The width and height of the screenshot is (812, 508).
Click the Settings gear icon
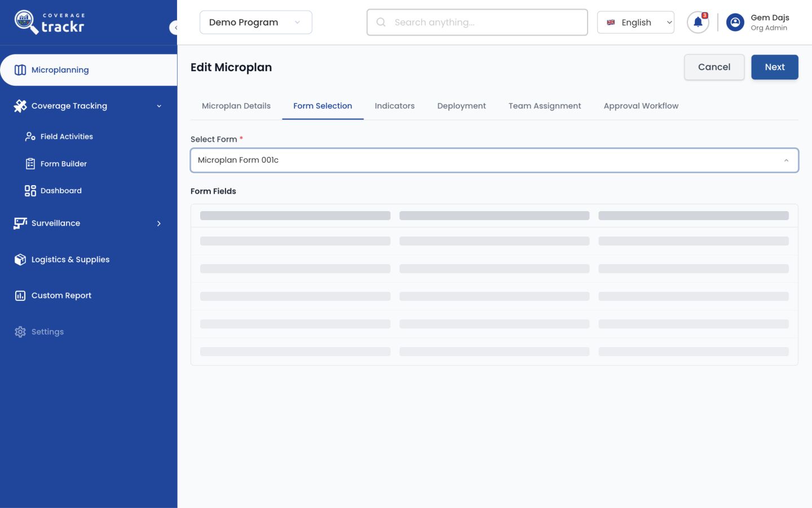(20, 332)
